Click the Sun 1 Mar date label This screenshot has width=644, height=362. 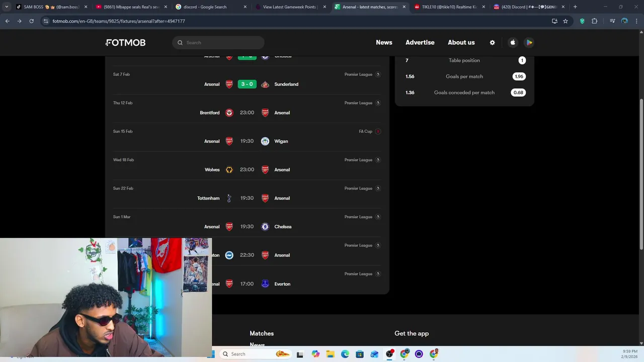coord(122,217)
